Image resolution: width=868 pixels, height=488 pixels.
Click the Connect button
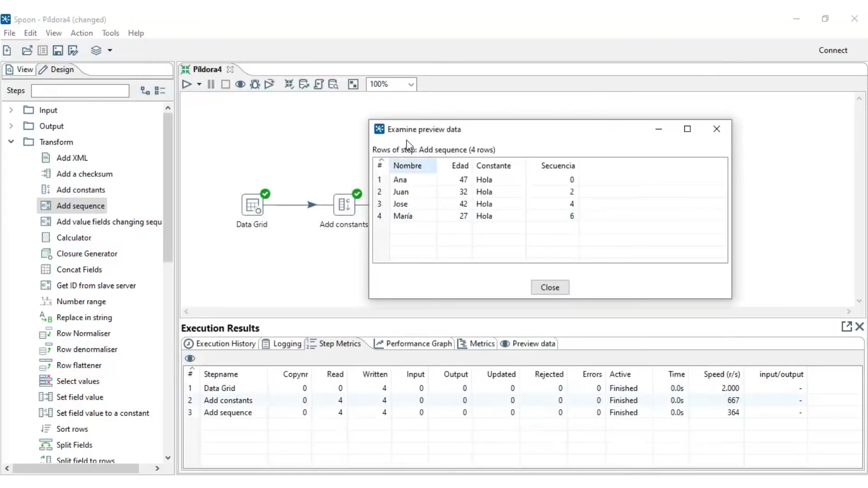[833, 50]
